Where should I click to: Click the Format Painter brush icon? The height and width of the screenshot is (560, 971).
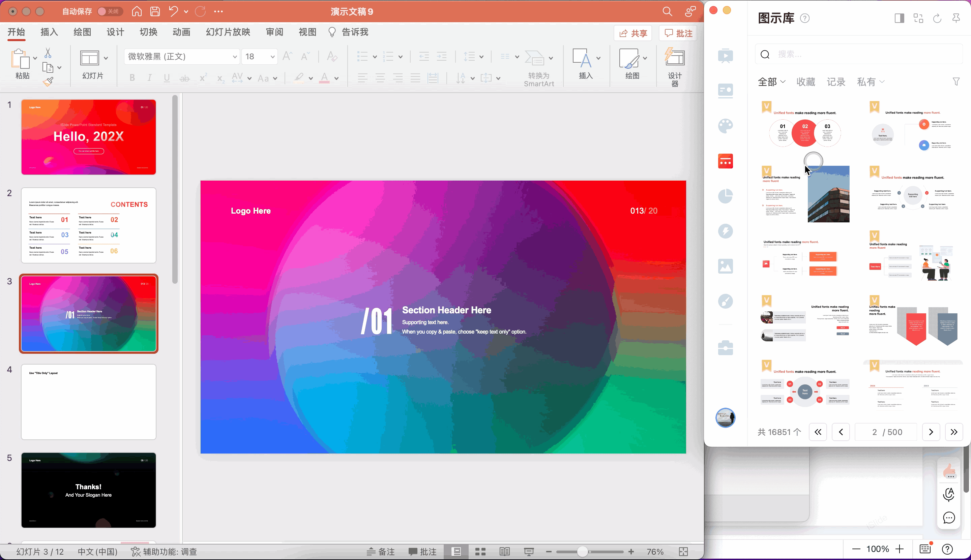48,82
